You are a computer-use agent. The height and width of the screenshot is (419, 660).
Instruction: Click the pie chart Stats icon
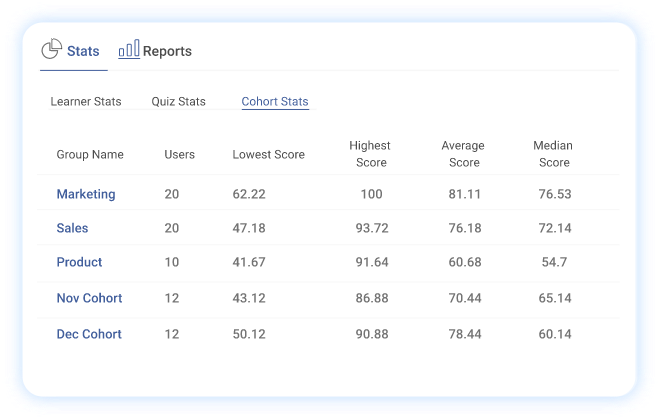[51, 50]
